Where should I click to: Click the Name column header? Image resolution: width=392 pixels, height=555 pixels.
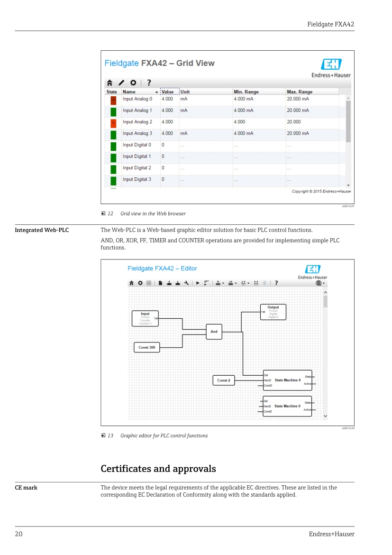pyautogui.click(x=129, y=92)
